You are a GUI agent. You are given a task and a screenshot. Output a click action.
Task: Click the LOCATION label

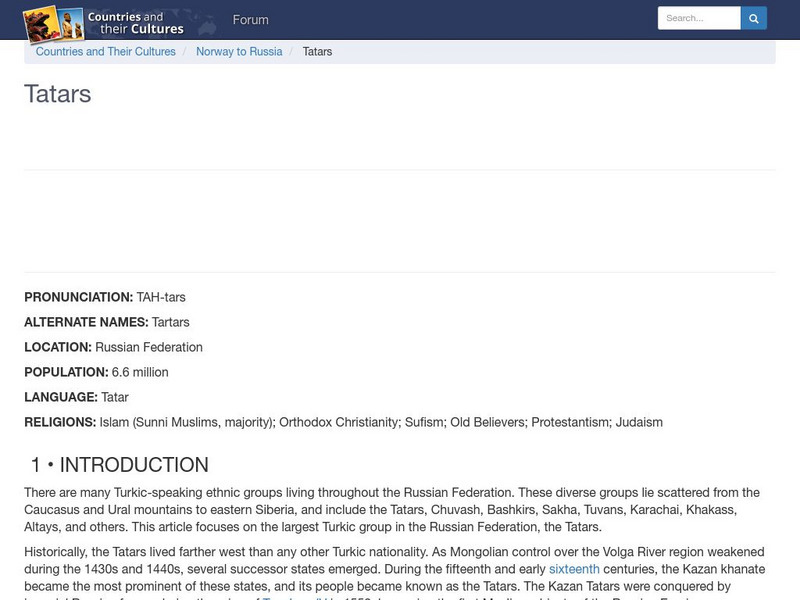coord(57,347)
